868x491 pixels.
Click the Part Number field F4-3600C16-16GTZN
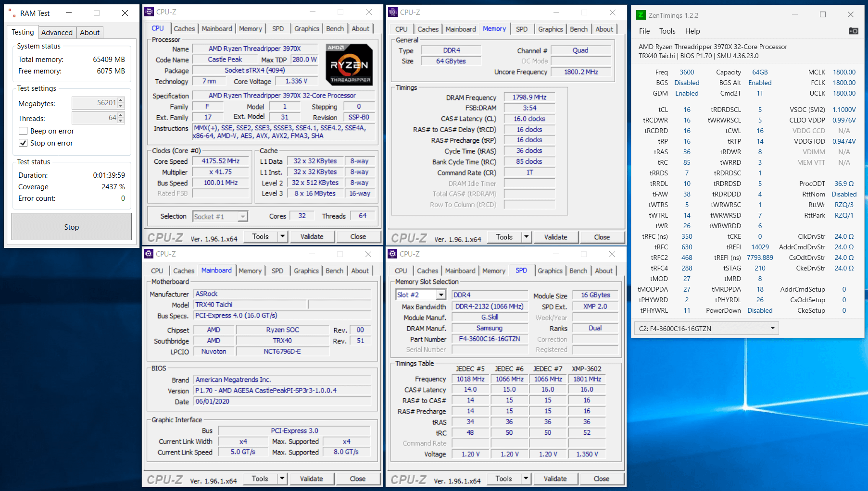click(x=489, y=339)
